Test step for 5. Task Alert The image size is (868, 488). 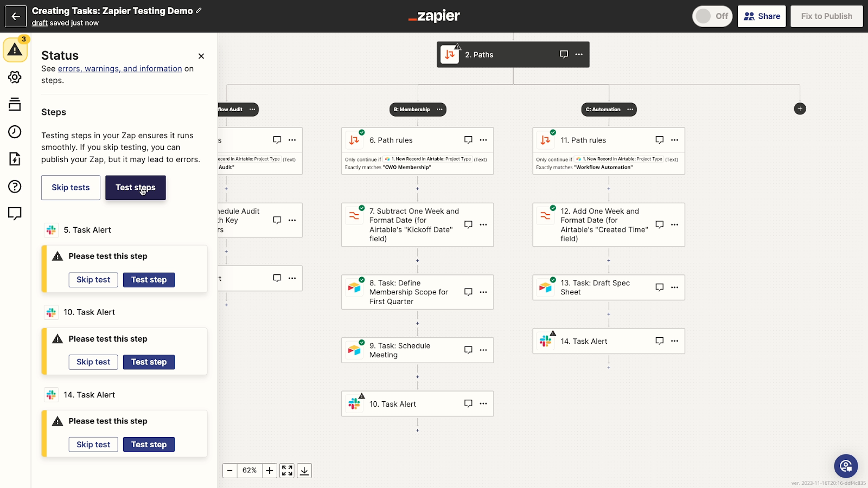pyautogui.click(x=149, y=280)
